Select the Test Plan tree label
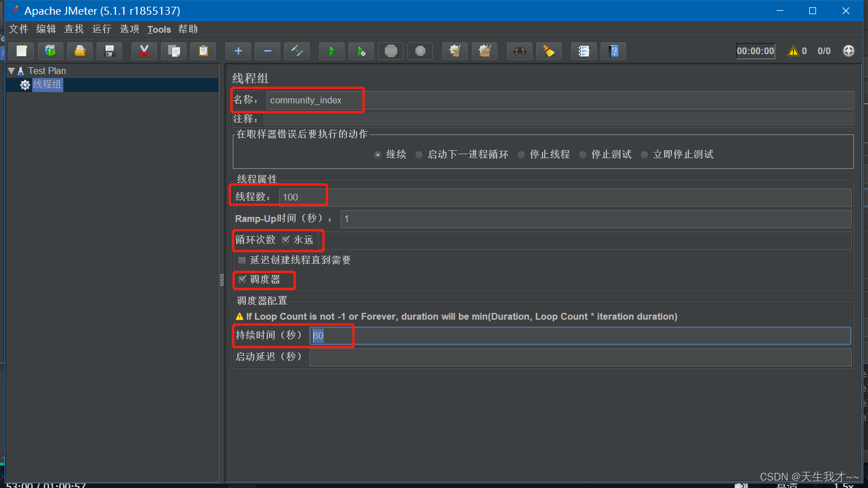Viewport: 868px width, 488px height. point(47,71)
